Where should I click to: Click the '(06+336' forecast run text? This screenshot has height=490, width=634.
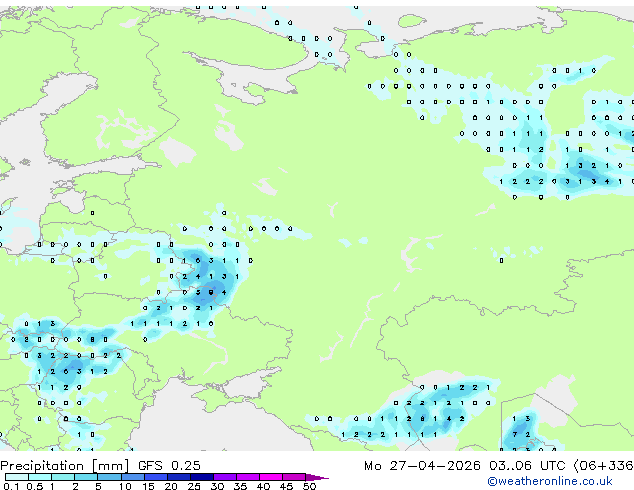pos(604,466)
